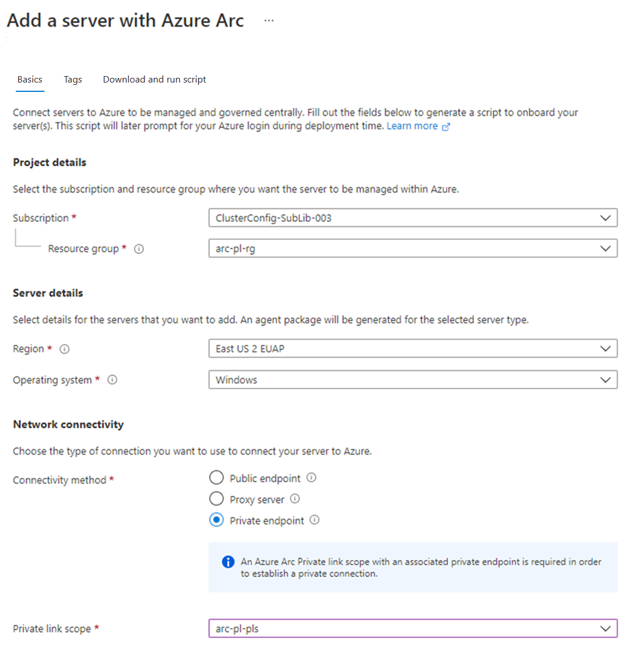The width and height of the screenshot is (644, 662).
Task: Expand the Resource group dropdown
Action: click(x=413, y=248)
